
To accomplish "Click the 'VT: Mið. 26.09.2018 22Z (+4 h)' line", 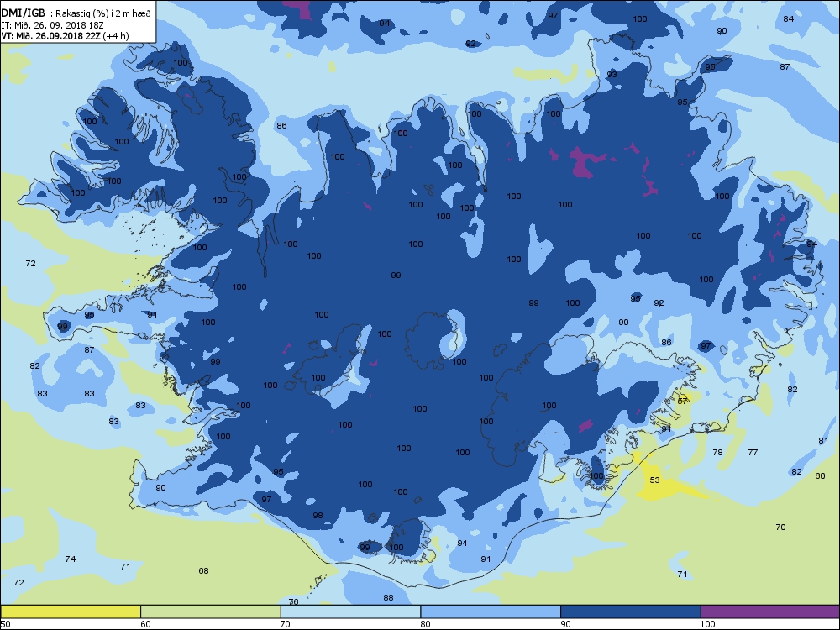I will (x=65, y=36).
